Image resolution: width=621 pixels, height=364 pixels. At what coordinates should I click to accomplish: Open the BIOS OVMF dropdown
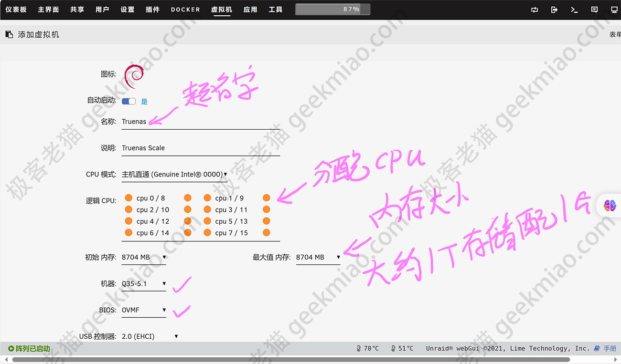click(144, 310)
